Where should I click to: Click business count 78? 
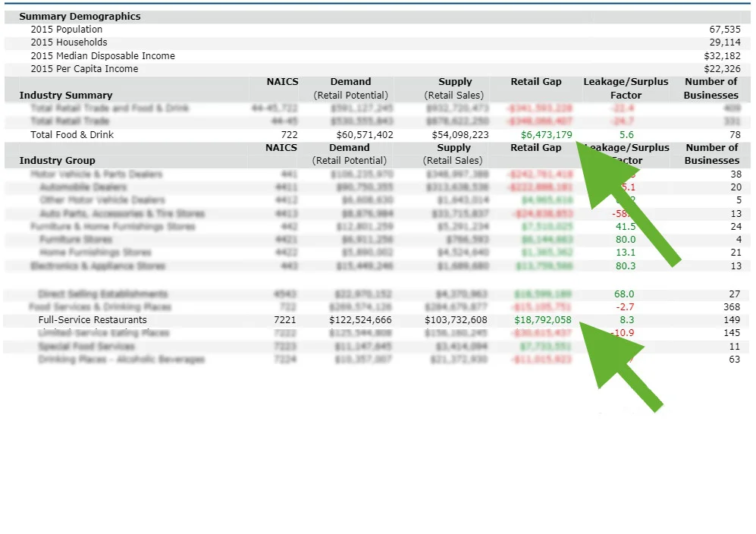click(735, 135)
